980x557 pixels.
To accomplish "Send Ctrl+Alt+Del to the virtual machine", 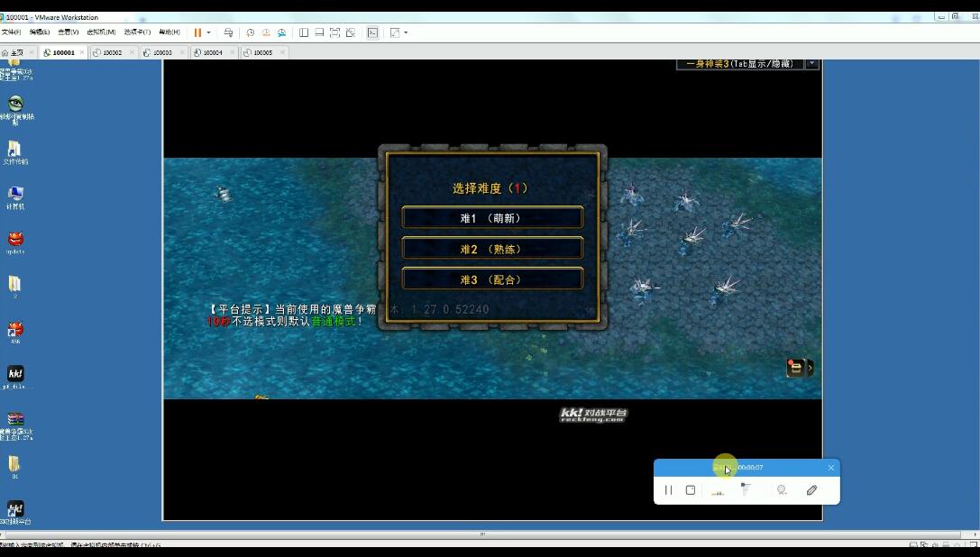I will click(229, 32).
